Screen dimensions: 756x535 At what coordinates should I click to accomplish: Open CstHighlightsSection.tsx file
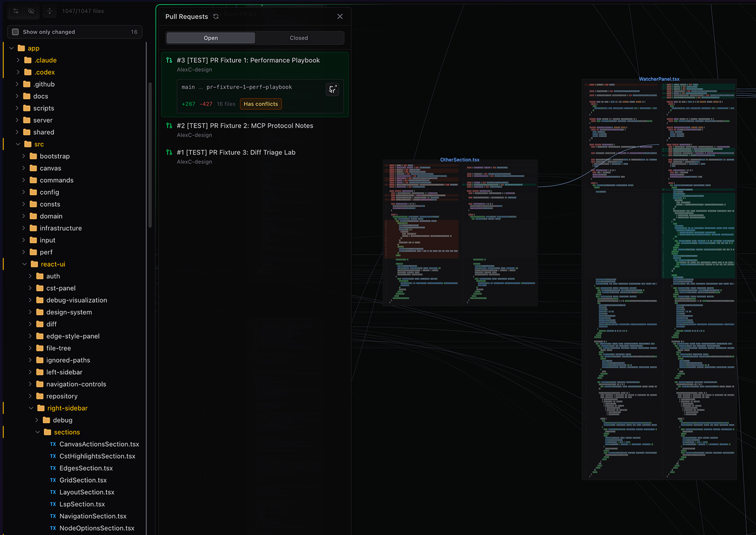(x=97, y=456)
